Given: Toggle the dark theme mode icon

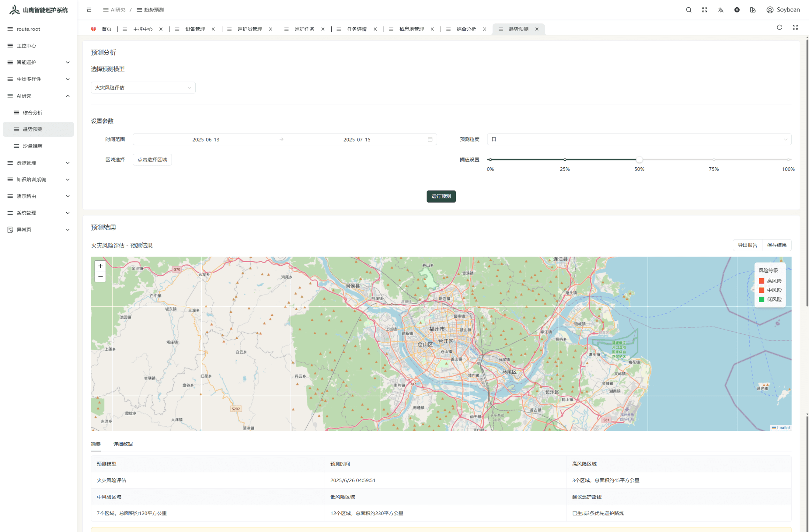Looking at the screenshot, I should (x=736, y=10).
